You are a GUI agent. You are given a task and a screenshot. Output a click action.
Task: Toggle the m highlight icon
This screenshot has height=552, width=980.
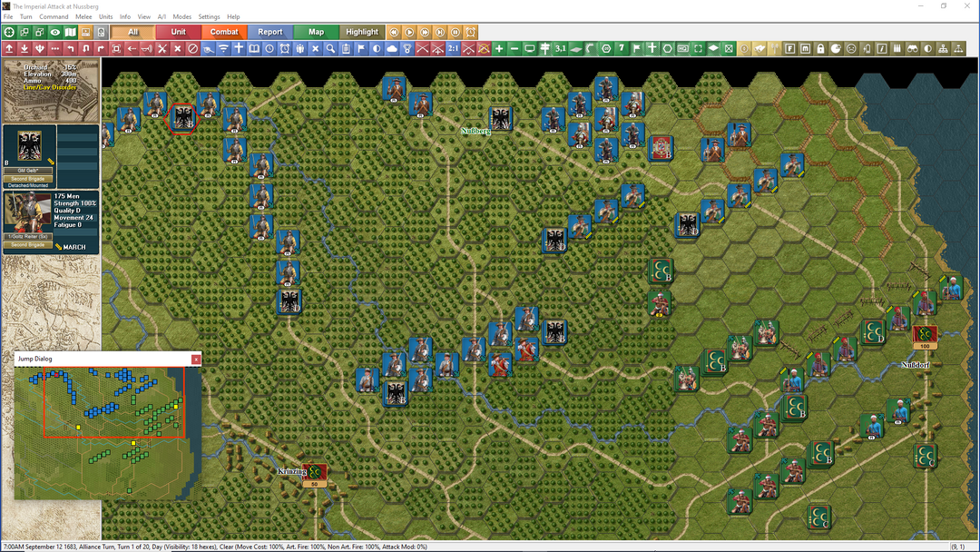(806, 48)
